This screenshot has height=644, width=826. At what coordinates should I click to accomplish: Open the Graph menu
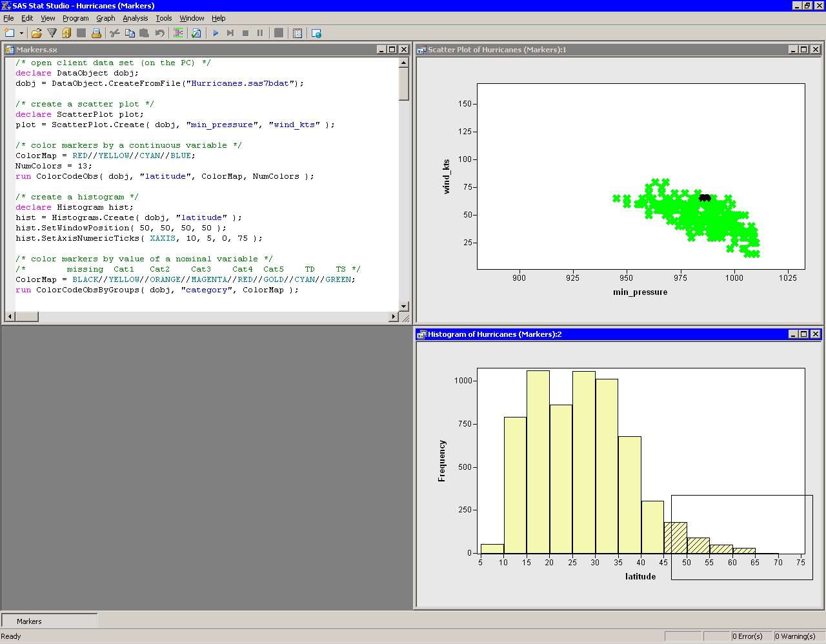tap(105, 18)
